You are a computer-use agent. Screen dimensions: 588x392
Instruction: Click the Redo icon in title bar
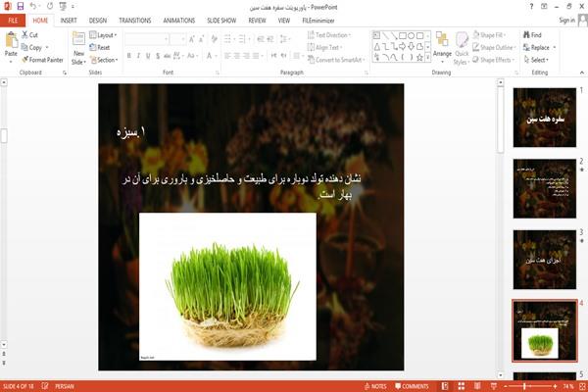[x=50, y=7]
